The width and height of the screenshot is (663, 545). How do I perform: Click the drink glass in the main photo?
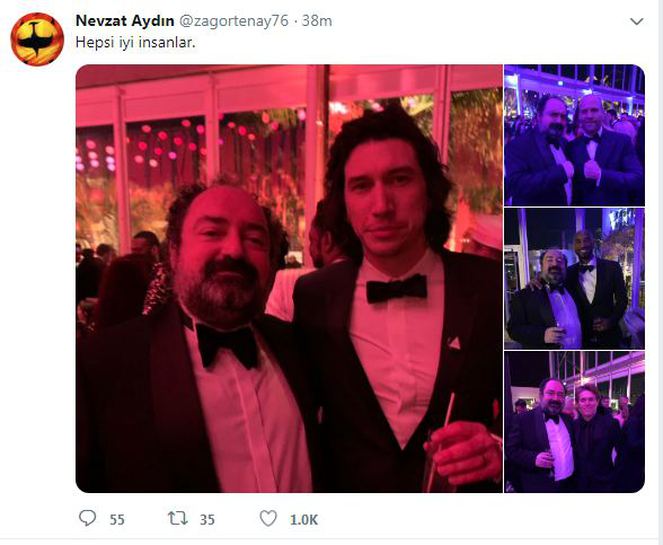pyautogui.click(x=438, y=462)
